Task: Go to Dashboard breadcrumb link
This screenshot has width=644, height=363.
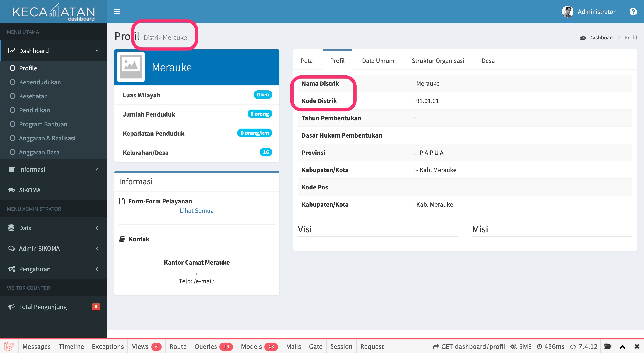Action: click(x=602, y=38)
